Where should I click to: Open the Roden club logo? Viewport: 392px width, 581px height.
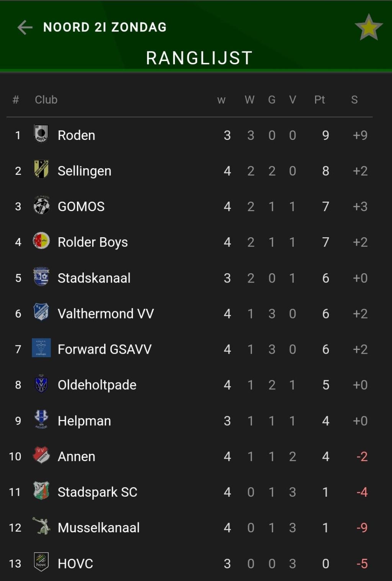pos(41,134)
